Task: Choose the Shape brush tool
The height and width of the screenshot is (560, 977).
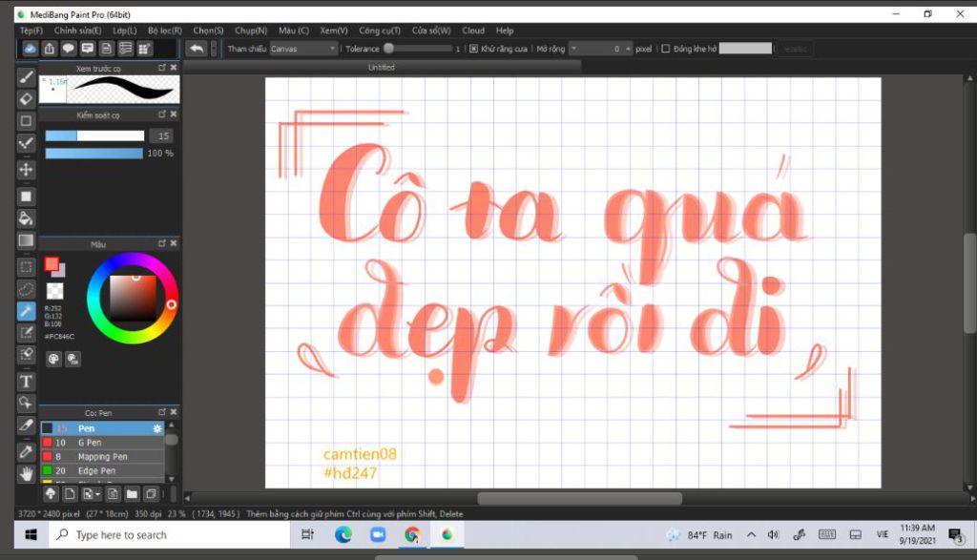Action: click(26, 121)
